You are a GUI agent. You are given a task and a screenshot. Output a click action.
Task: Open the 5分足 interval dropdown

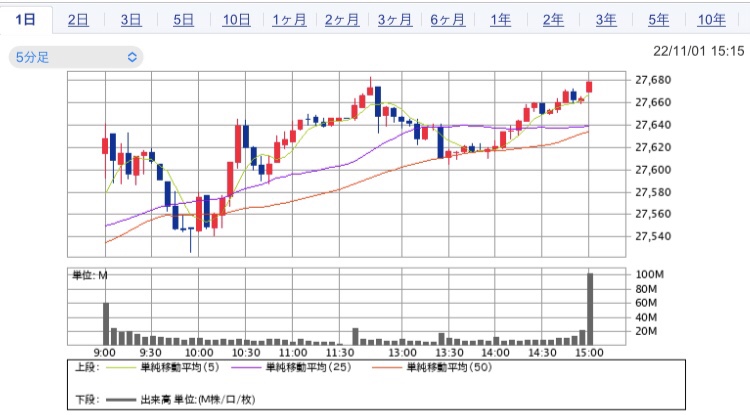click(x=76, y=57)
